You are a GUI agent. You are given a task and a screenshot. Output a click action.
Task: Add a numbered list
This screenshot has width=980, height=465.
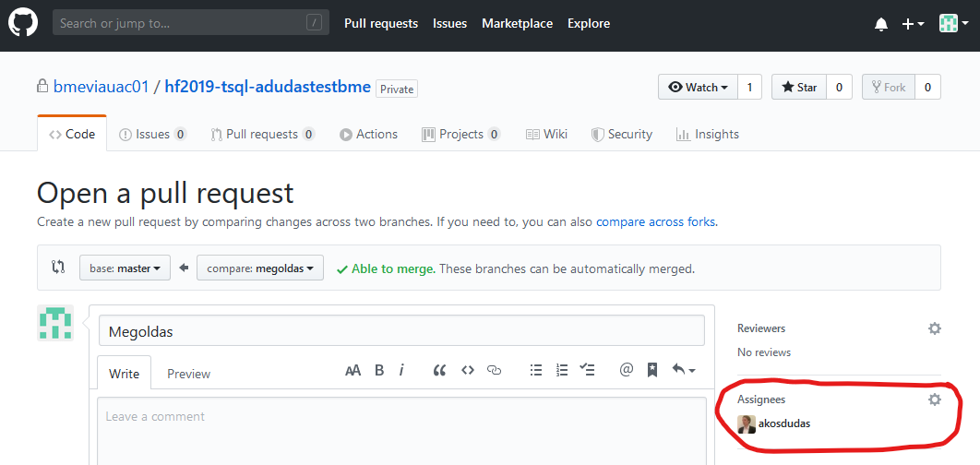[x=562, y=370]
